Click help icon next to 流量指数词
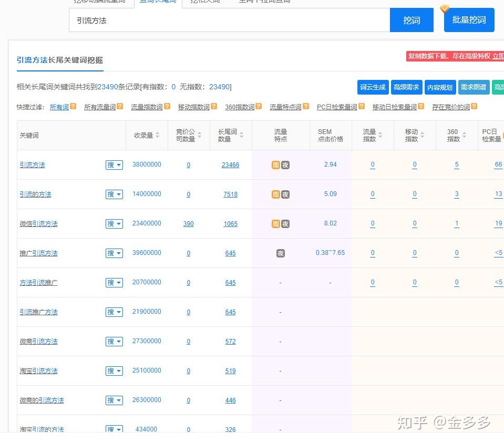 pyautogui.click(x=167, y=106)
